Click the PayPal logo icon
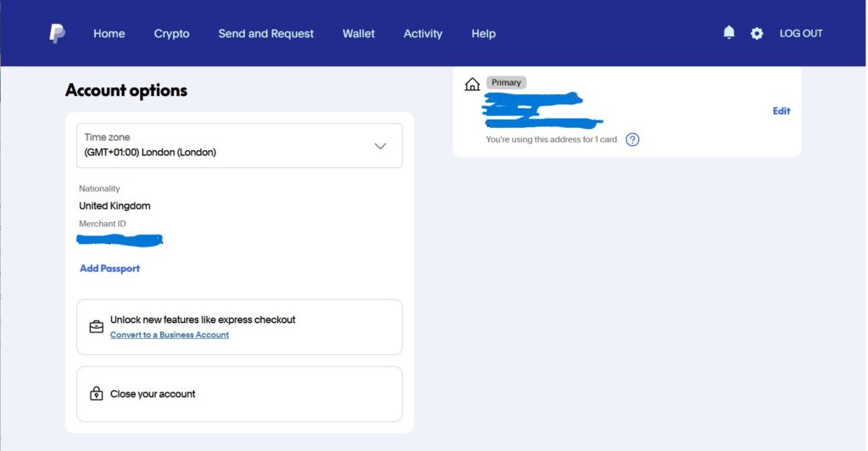The image size is (868, 451). tap(57, 33)
